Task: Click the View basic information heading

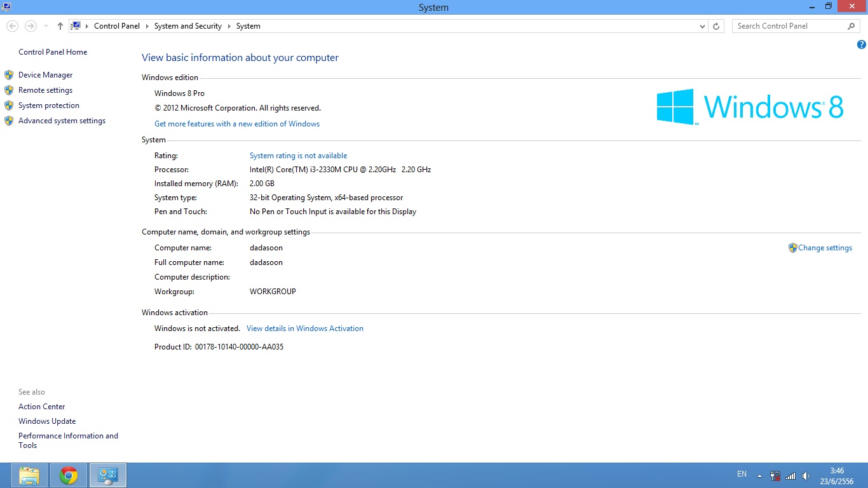Action: click(240, 58)
